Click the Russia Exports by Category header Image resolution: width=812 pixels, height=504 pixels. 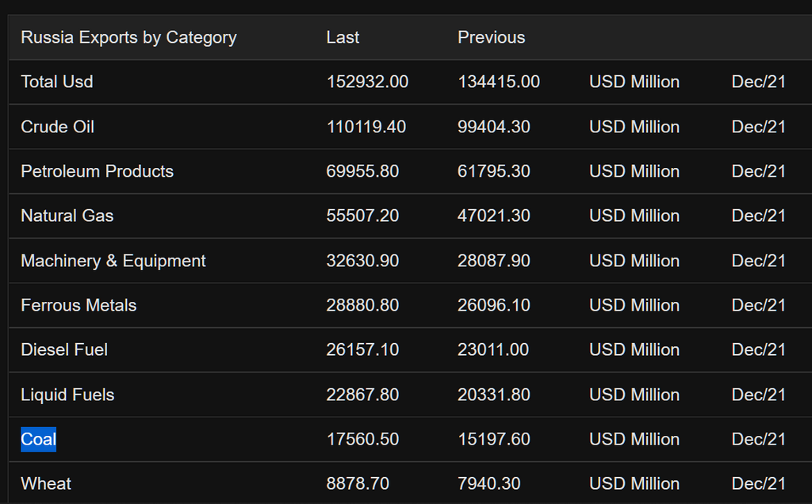tap(128, 37)
